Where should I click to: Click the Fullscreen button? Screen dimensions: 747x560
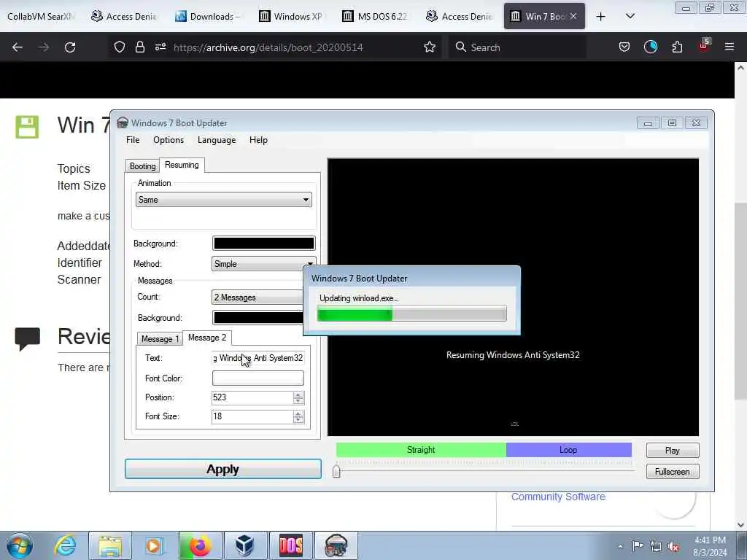point(672,472)
